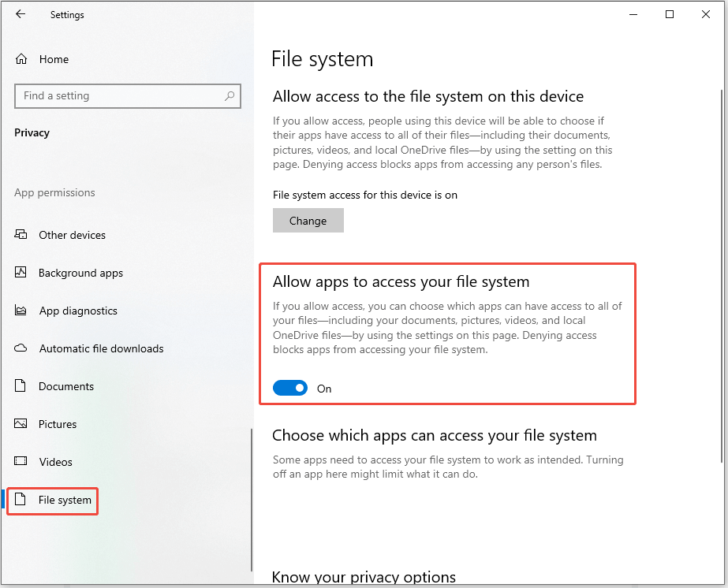The image size is (728, 588).
Task: Click the back arrow in Settings
Action: (x=21, y=14)
